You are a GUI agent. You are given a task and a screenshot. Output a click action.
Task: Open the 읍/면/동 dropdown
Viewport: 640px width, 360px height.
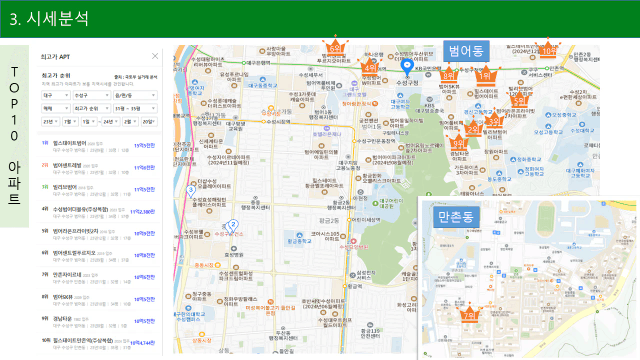coord(135,95)
